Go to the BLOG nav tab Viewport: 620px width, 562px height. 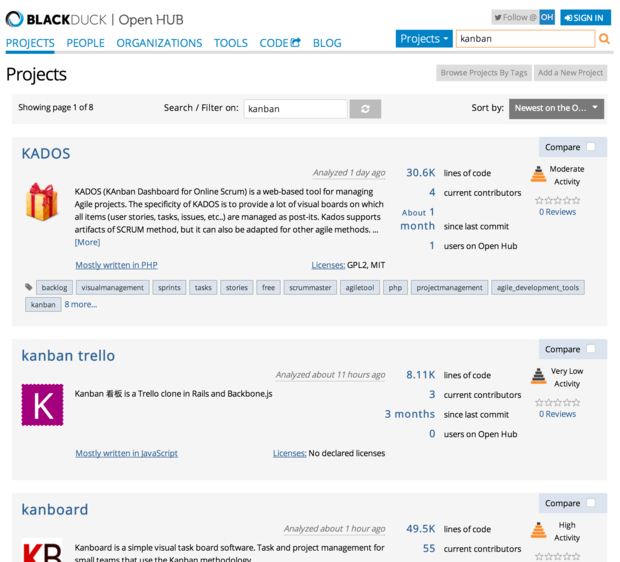pos(327,43)
